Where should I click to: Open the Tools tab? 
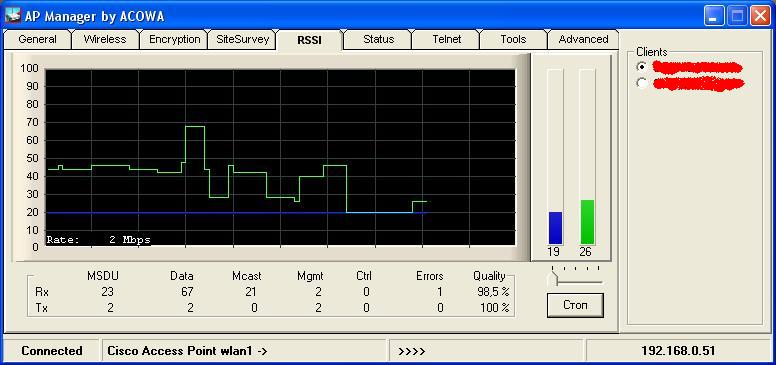(513, 39)
